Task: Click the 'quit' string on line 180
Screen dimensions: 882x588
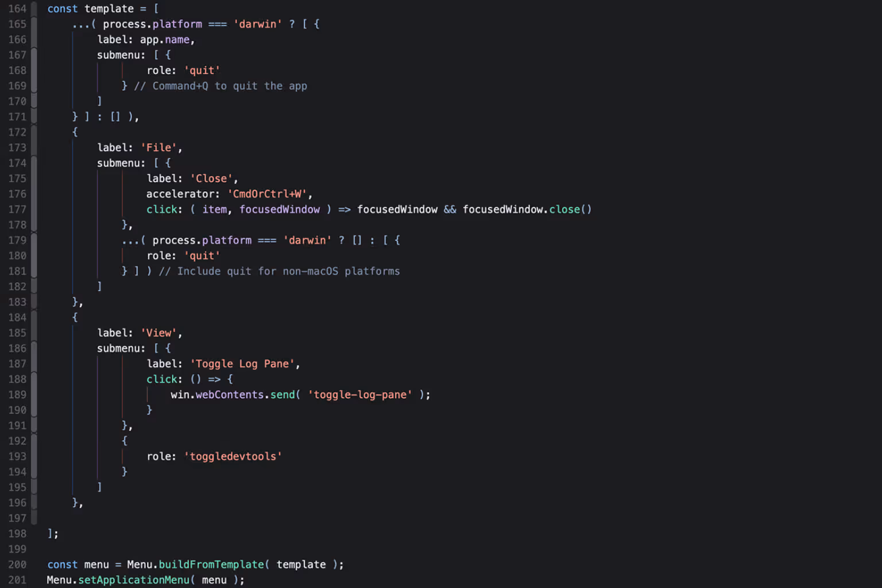Action: (x=202, y=256)
